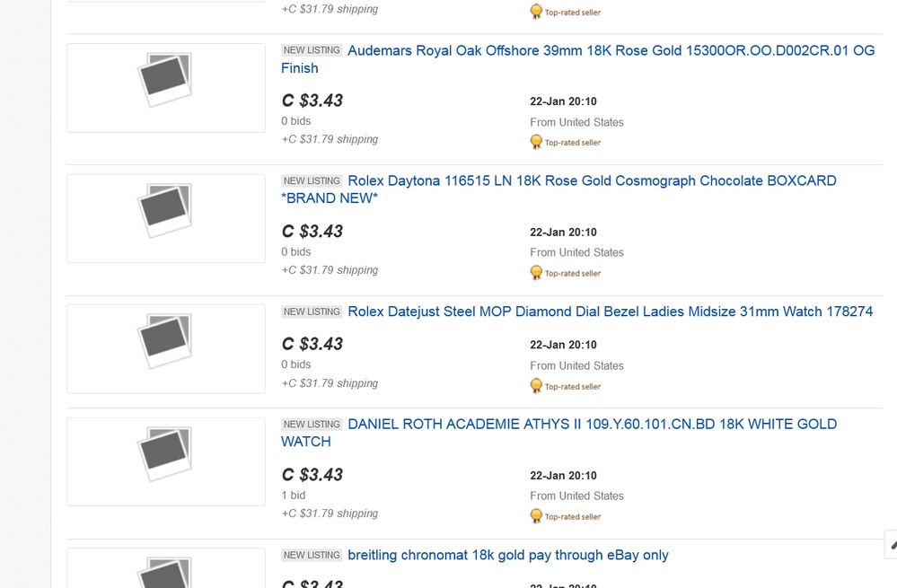
Task: Click Top-rated seller badge on Rolex Datejust listing
Action: pos(565,386)
